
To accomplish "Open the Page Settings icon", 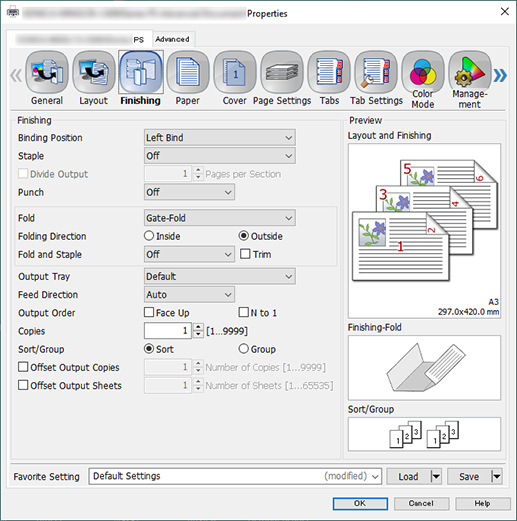I will click(282, 72).
